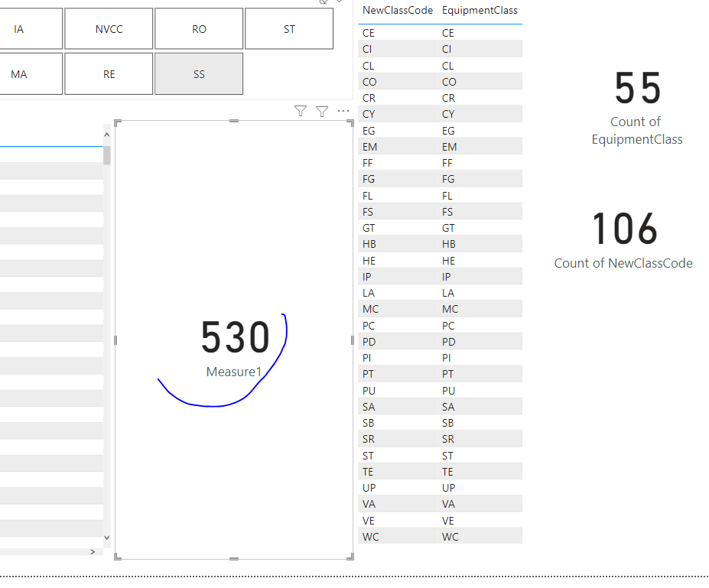709x588 pixels.
Task: Click VE in the NewClassCode column
Action: (368, 521)
